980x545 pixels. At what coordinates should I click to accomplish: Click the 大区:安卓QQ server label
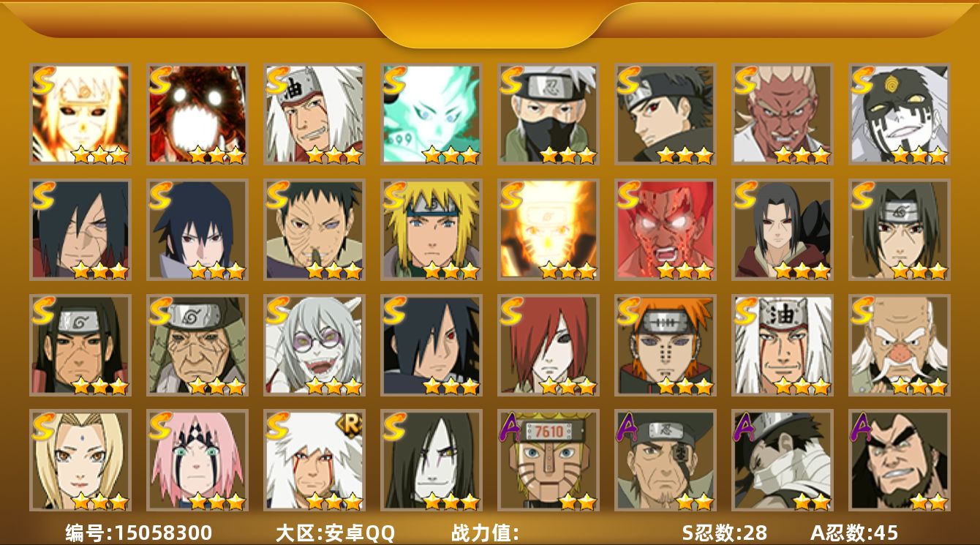335,533
